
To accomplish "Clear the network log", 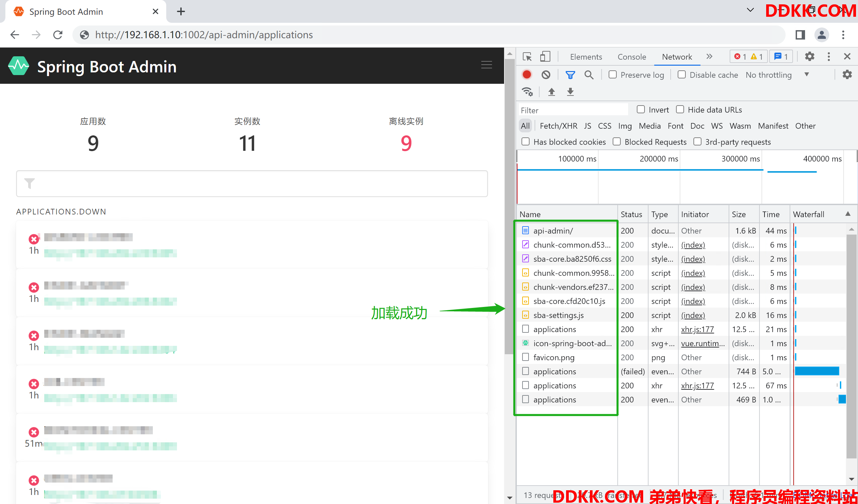I will point(546,75).
